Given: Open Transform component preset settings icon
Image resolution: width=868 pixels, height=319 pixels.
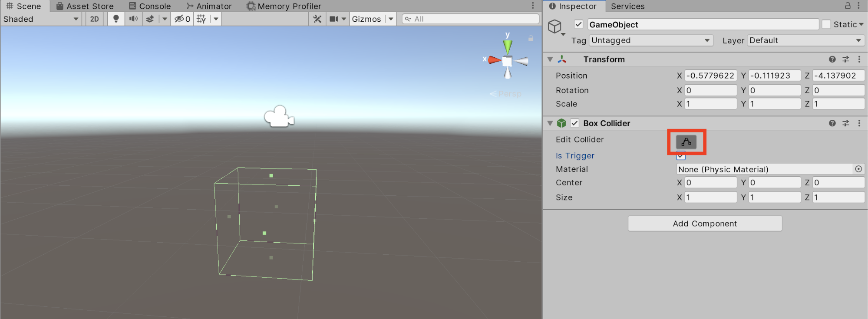Looking at the screenshot, I should (x=846, y=59).
